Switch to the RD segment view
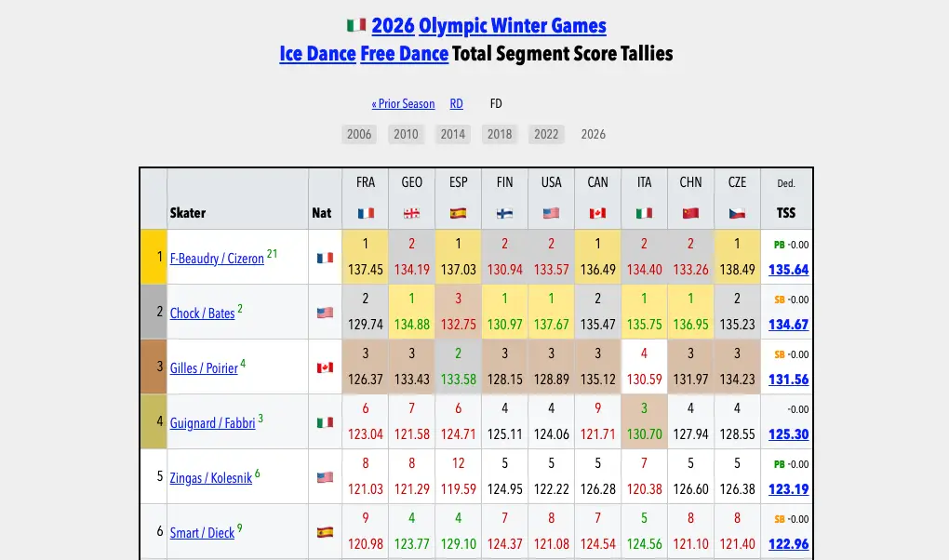The height and width of the screenshot is (560, 949). [456, 103]
